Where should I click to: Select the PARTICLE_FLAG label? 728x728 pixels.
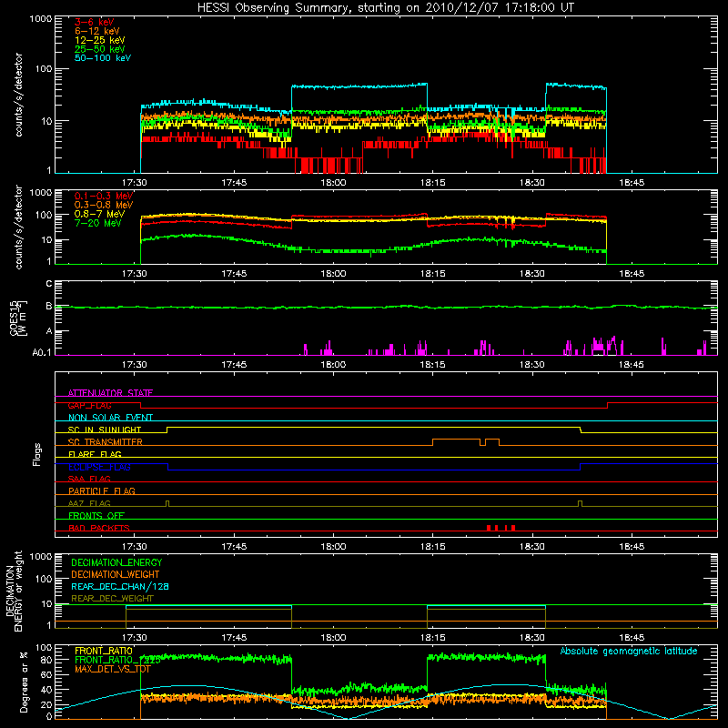point(102,490)
